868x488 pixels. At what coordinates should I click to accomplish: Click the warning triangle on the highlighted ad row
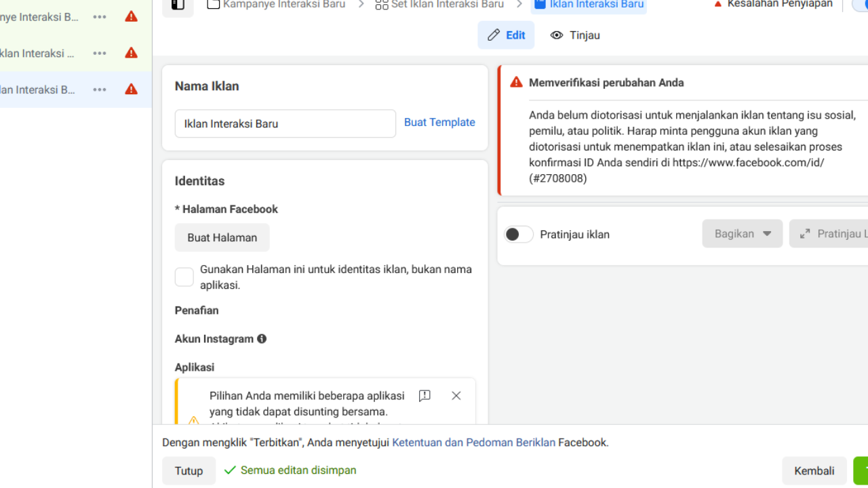(132, 89)
